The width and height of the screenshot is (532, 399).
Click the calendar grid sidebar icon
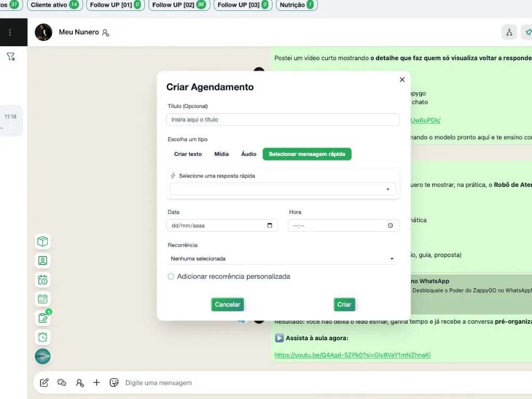[43, 299]
